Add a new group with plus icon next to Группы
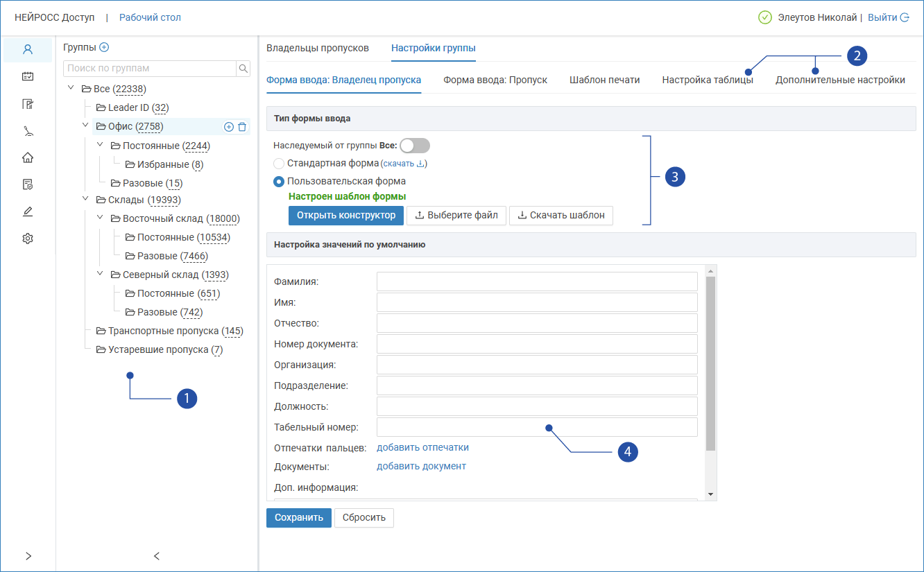 pyautogui.click(x=105, y=47)
